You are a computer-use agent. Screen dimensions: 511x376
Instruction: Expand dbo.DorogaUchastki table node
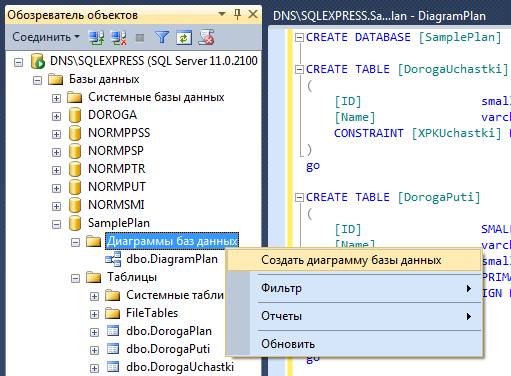pos(94,368)
